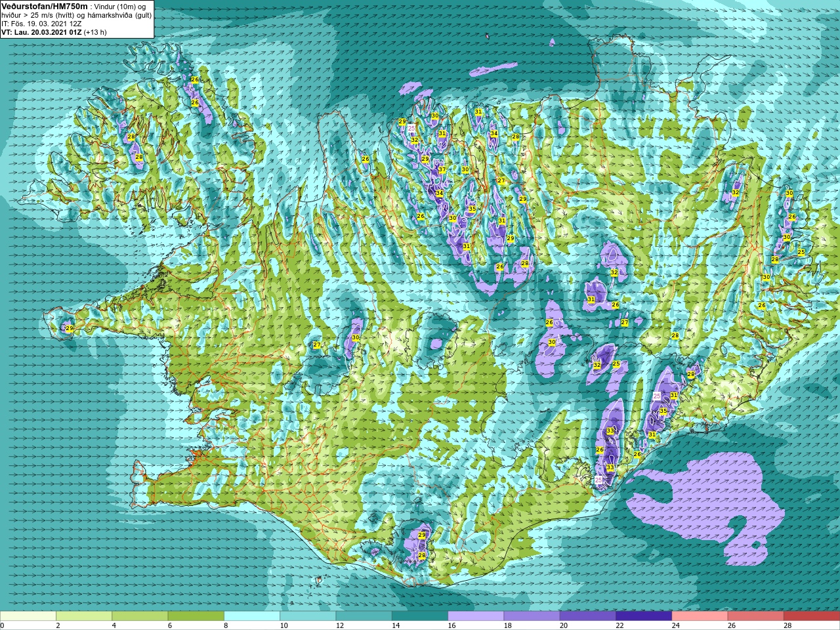Click the '8' tick label on color scale
840x630 pixels.
click(x=226, y=625)
